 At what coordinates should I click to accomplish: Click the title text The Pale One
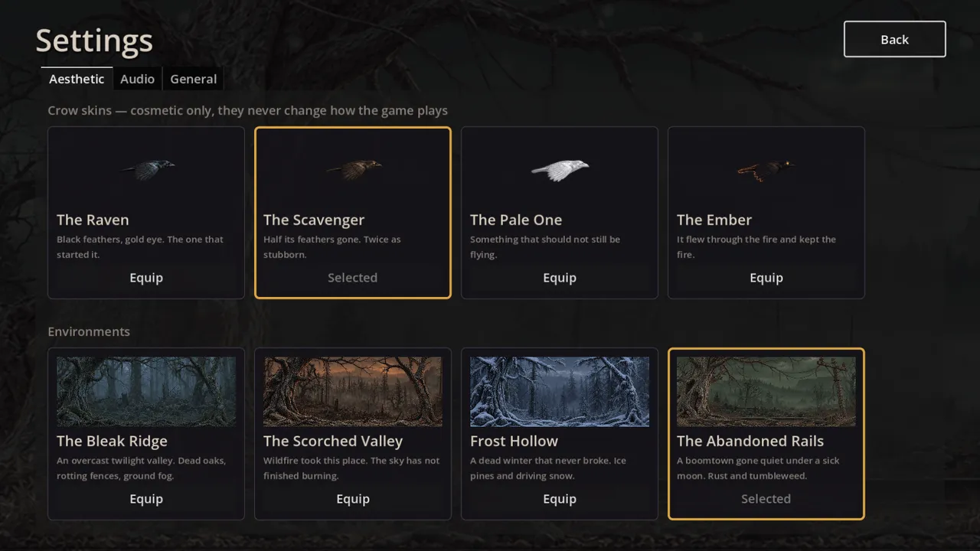pos(516,220)
